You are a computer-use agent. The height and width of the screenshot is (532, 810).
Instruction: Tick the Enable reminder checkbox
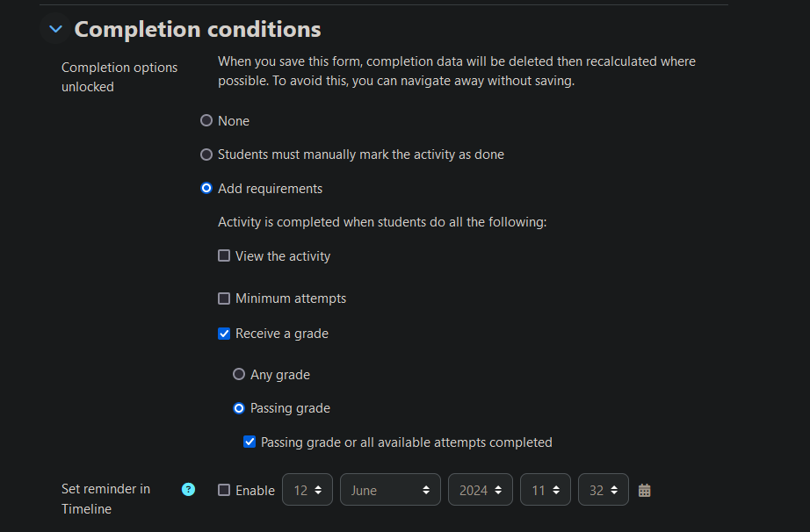pyautogui.click(x=224, y=490)
